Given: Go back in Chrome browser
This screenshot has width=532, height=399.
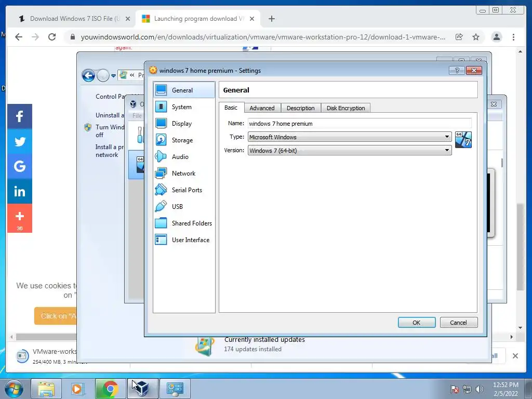Looking at the screenshot, I should [x=19, y=37].
